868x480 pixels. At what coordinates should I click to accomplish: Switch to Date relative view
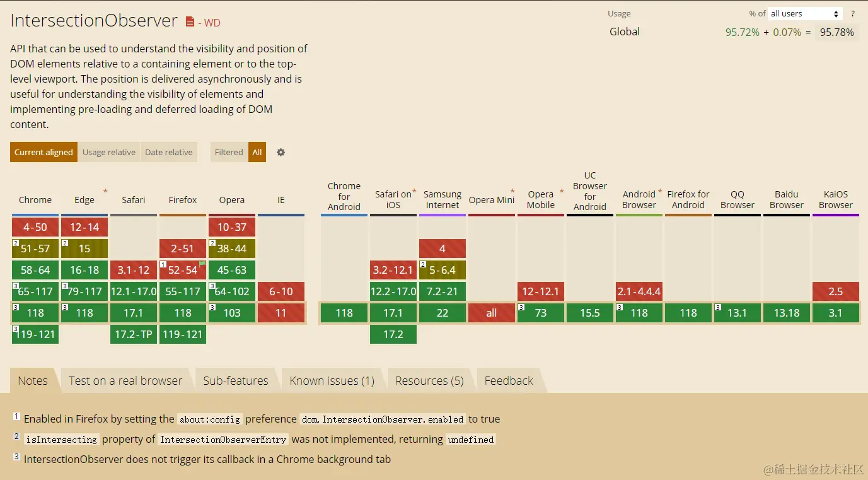point(169,152)
